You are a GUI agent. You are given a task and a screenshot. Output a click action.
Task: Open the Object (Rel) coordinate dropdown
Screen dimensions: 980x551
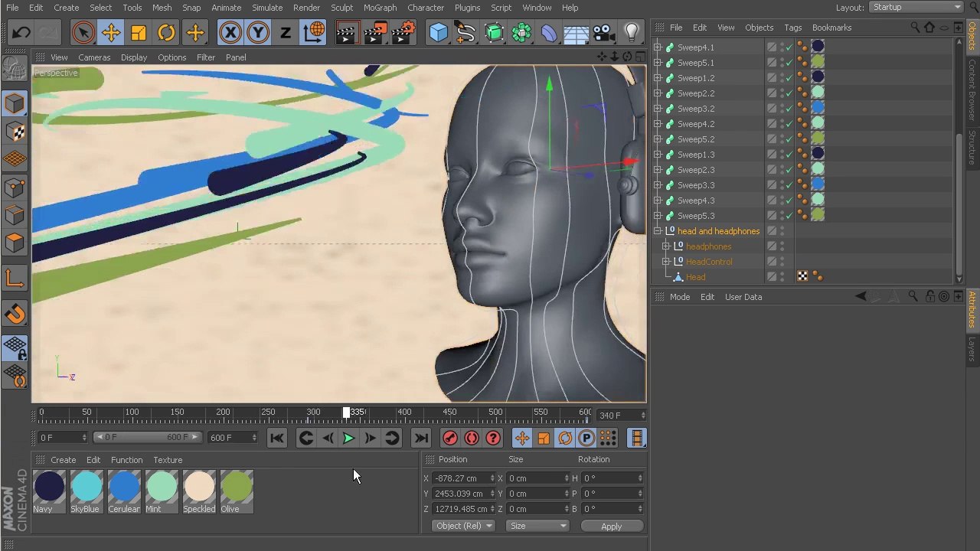tap(463, 526)
